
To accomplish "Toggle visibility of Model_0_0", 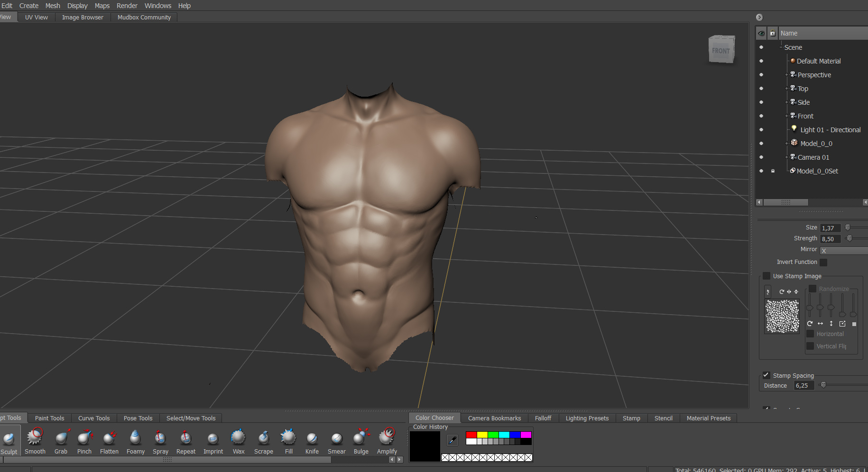I will point(761,144).
